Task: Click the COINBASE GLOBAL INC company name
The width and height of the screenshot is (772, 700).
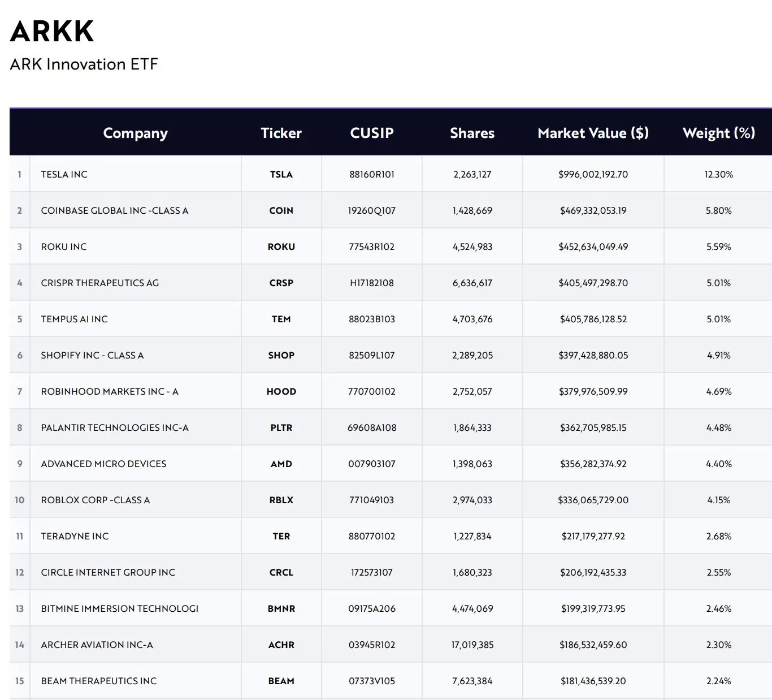Action: click(115, 210)
